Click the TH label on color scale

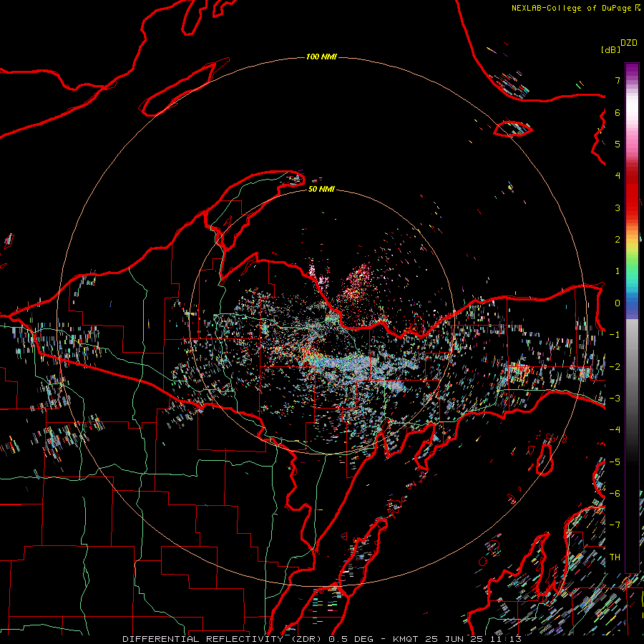pos(615,557)
